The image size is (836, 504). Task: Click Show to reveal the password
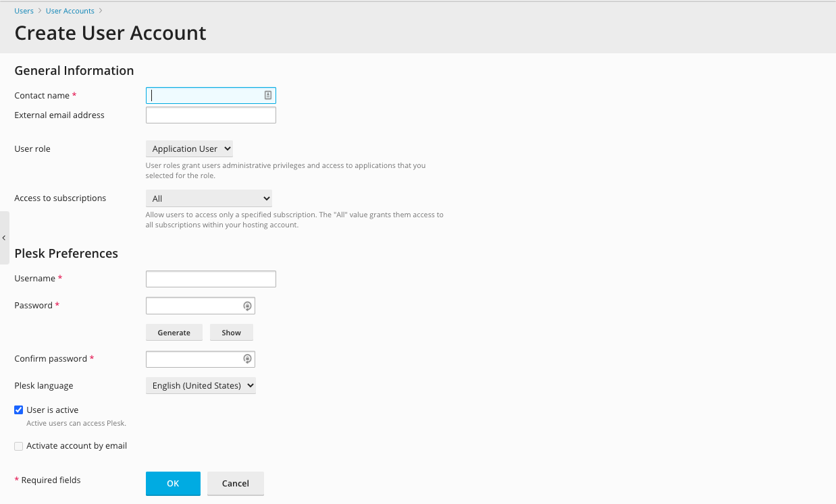(231, 333)
